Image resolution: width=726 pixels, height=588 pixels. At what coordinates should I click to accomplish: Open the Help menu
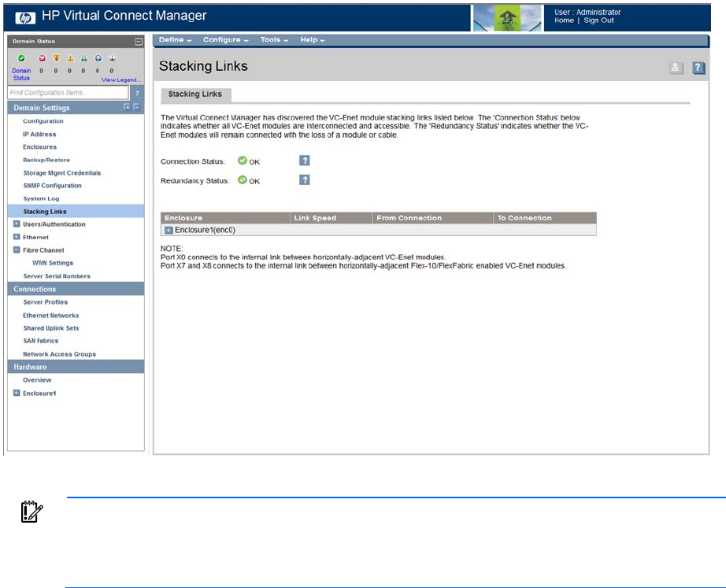(x=313, y=40)
